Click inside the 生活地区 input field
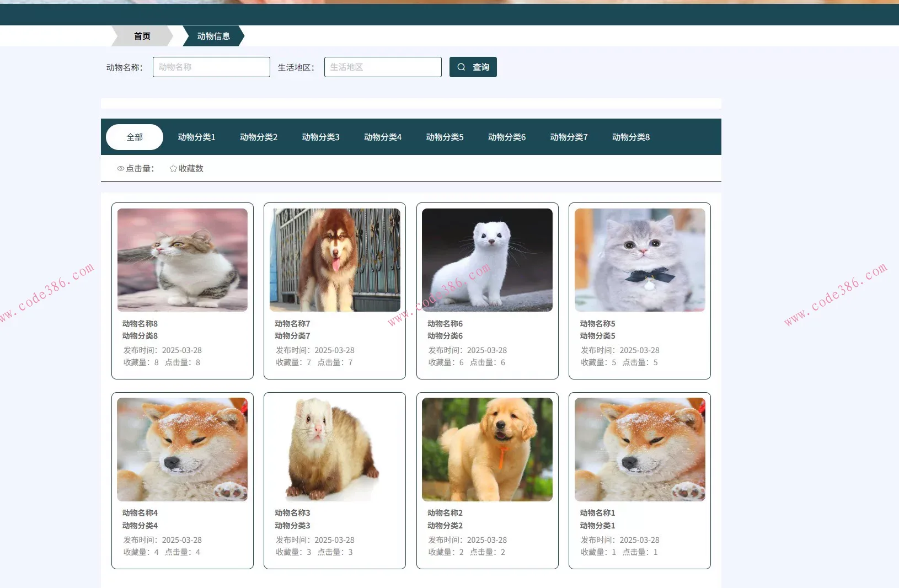 (x=382, y=67)
